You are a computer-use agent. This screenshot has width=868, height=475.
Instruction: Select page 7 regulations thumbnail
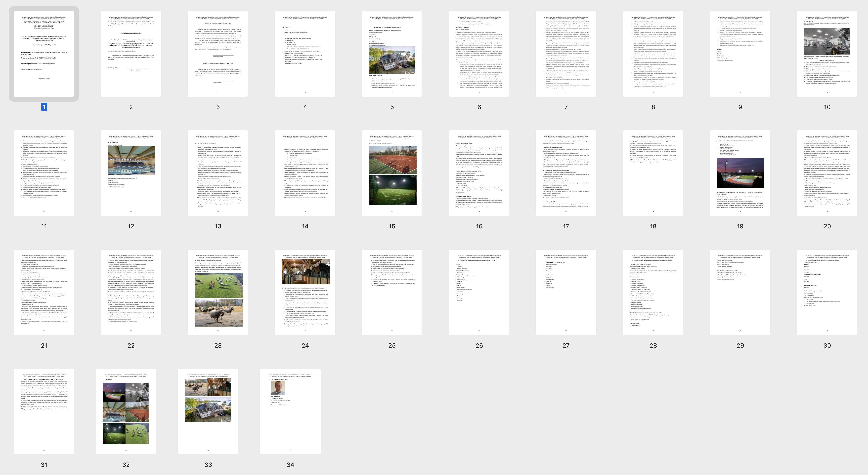(x=566, y=54)
